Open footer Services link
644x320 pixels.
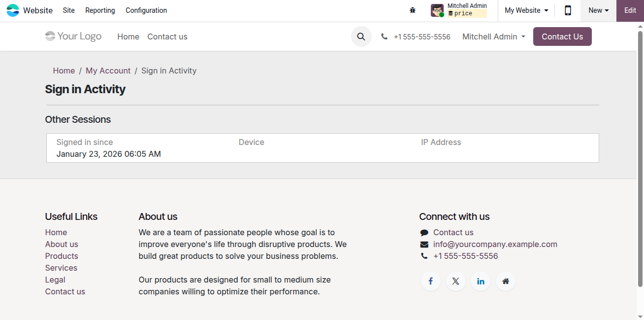(61, 268)
